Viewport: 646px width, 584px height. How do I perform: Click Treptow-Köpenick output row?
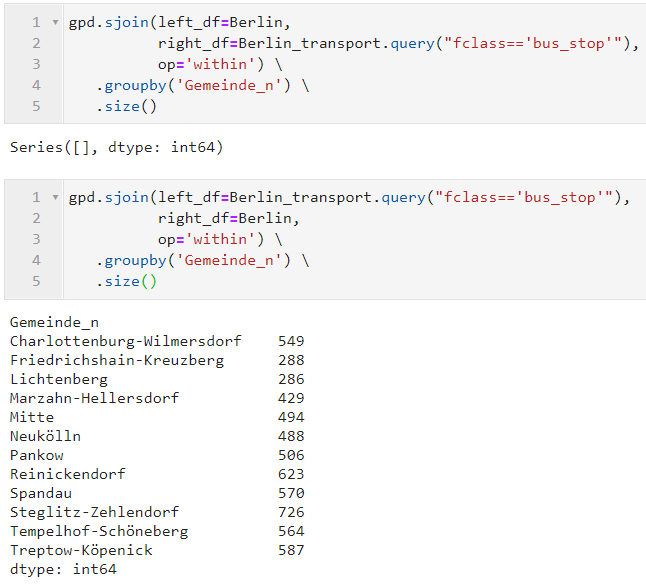click(x=81, y=550)
